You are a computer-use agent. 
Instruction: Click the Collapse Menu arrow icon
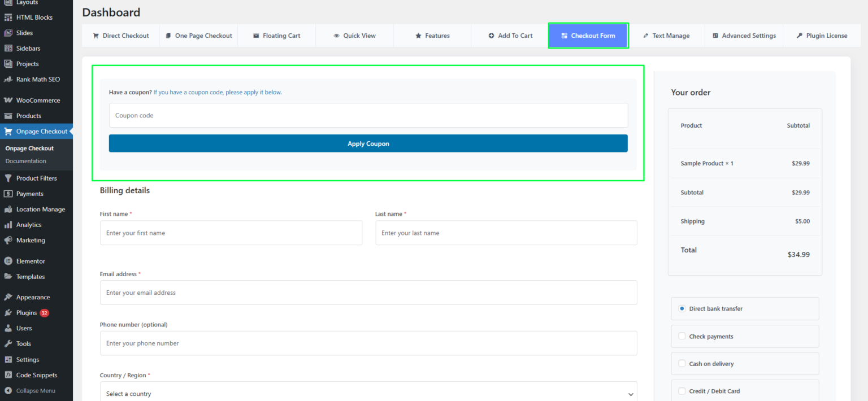point(8,391)
